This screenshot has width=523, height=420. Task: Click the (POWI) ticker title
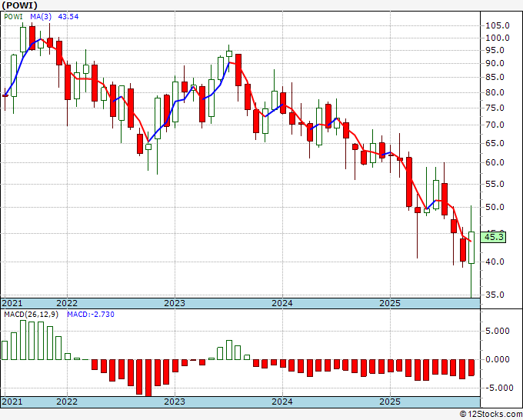click(x=25, y=5)
